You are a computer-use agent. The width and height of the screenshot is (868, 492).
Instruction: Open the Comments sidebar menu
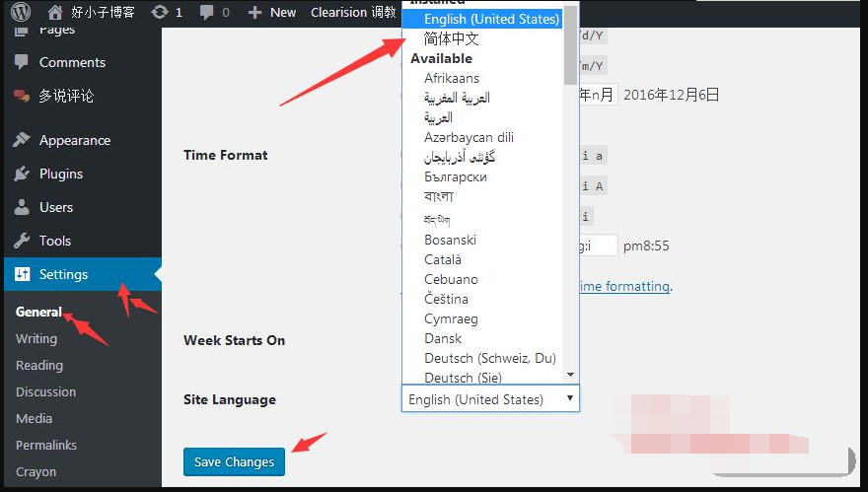point(71,62)
